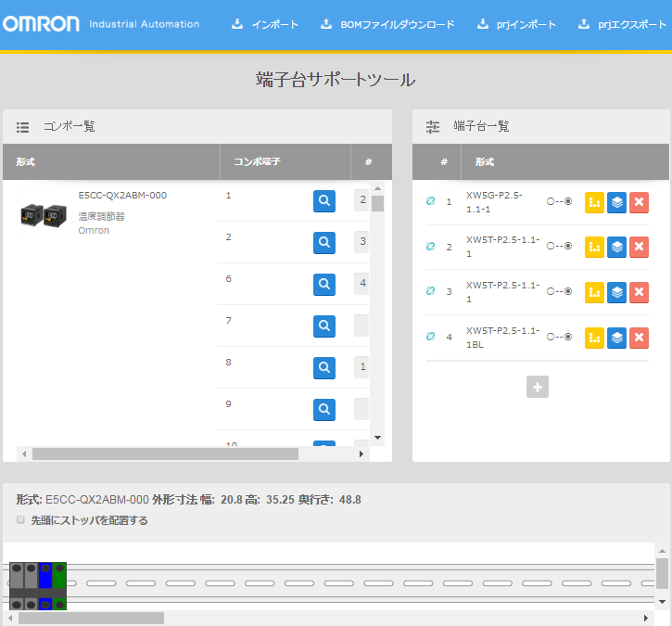Click the blue terminal block on DIN rail
The width and height of the screenshot is (672, 626).
point(45,586)
